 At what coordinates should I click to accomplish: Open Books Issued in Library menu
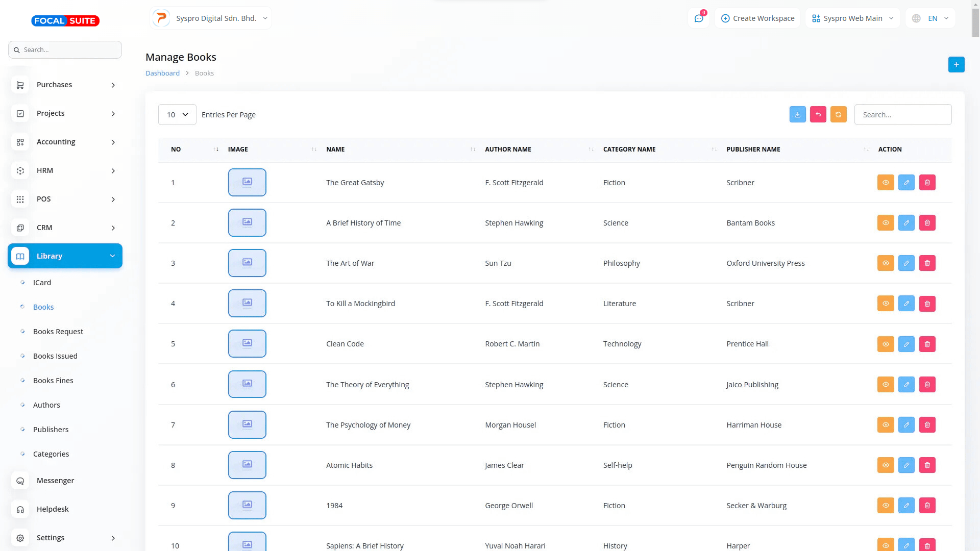point(55,356)
